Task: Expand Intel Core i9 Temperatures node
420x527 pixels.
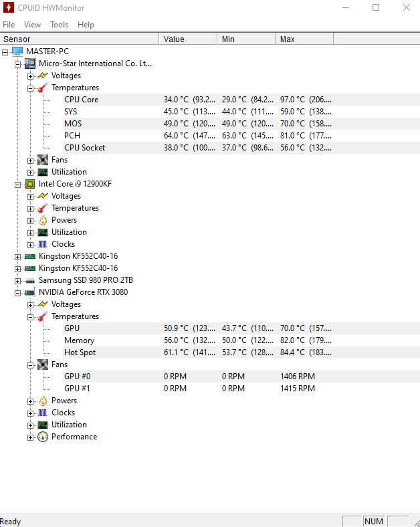Action: [30, 209]
